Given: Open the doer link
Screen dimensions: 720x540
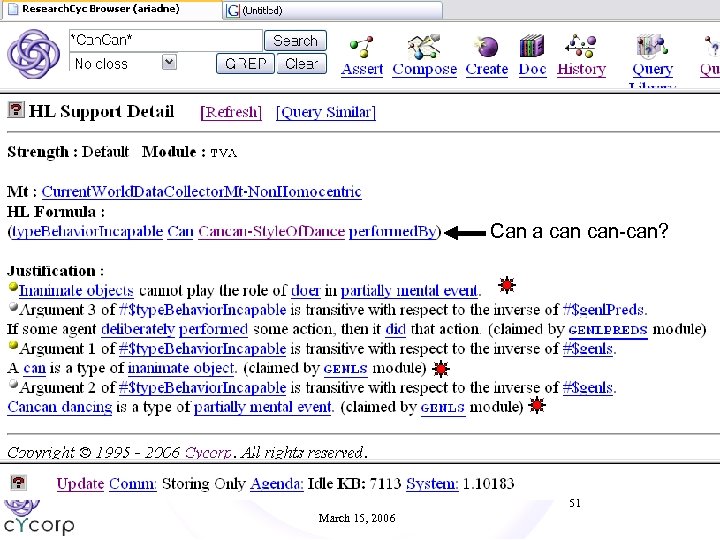Looking at the screenshot, I should [305, 290].
